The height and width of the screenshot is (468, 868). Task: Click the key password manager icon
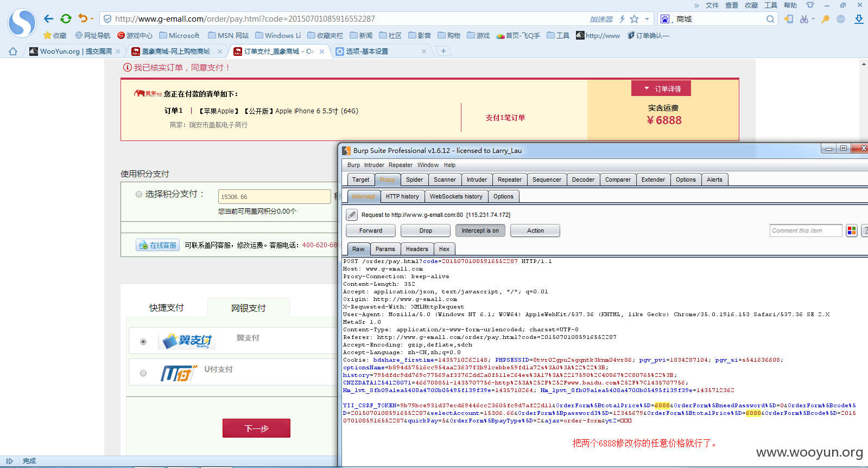coord(826,19)
